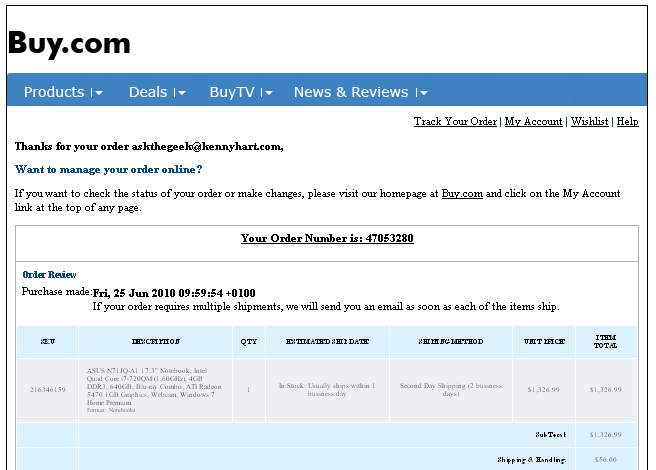The width and height of the screenshot is (656, 470).
Task: Open the Help link
Action: pos(628,121)
